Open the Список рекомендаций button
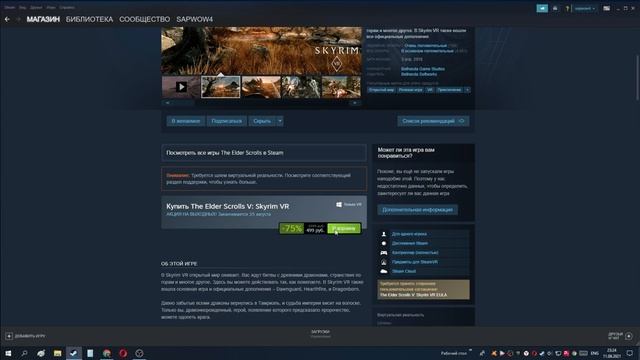This screenshot has height=360, width=640. (433, 121)
